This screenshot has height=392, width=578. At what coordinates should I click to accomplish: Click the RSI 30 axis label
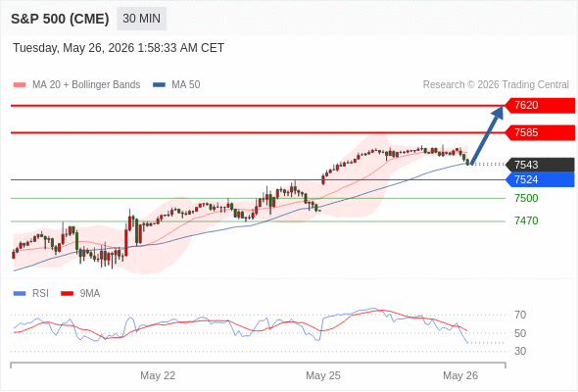(520, 351)
